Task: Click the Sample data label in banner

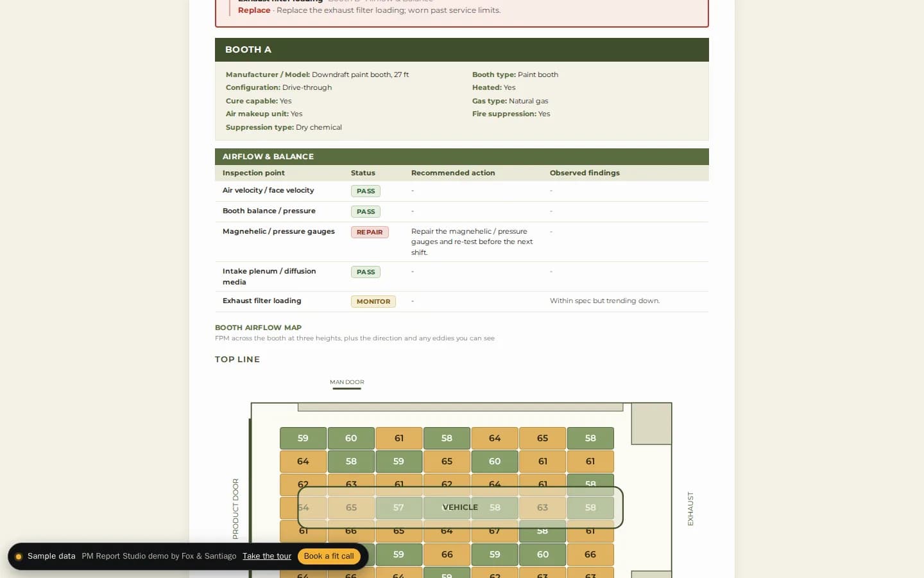Action: (x=51, y=556)
